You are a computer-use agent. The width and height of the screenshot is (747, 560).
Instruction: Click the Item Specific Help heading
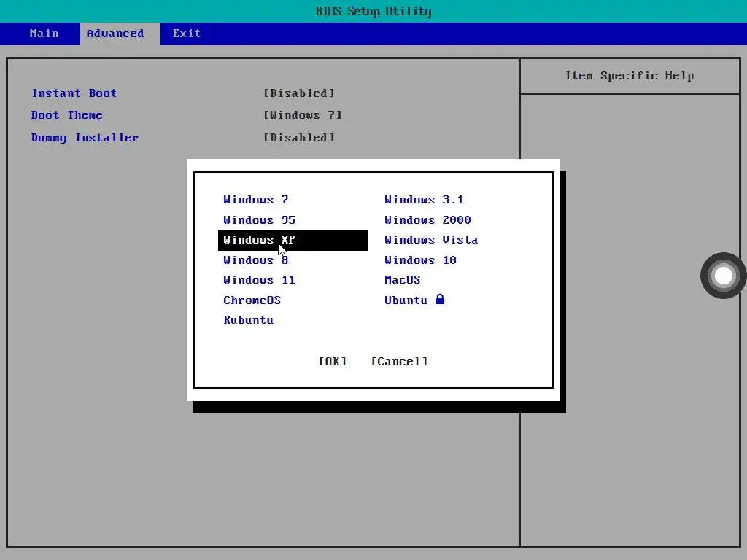(x=630, y=76)
